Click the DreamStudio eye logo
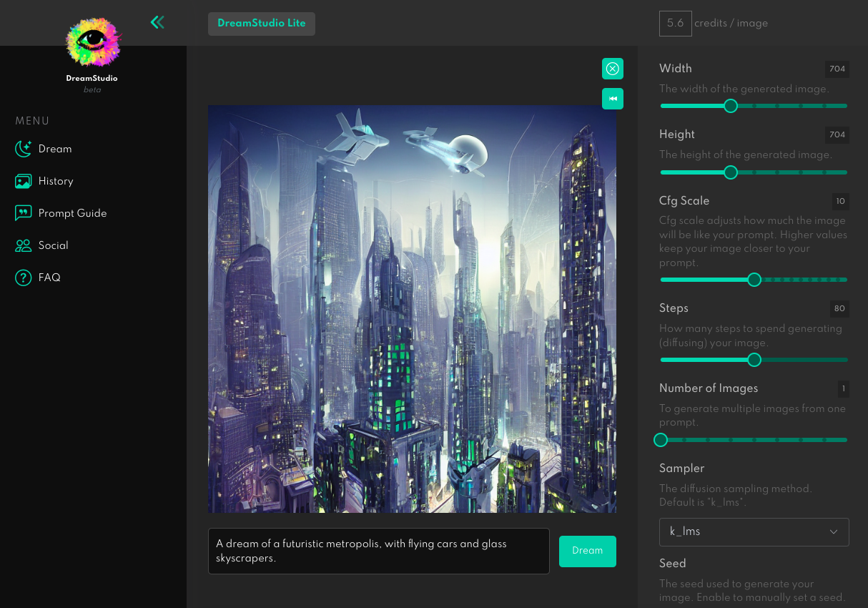 (92, 42)
